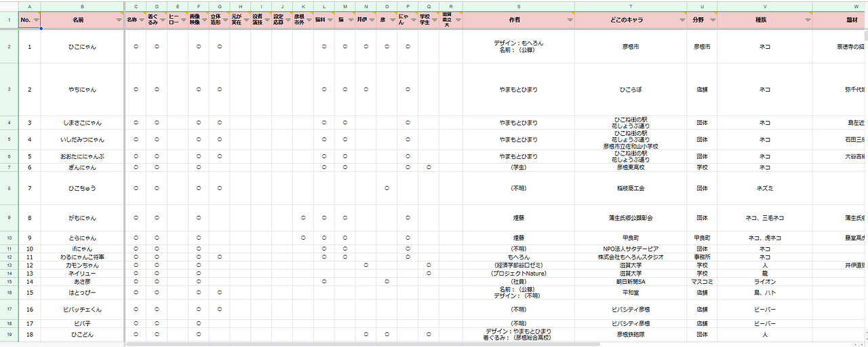Expand the 分野 filter dropdown
The width and height of the screenshot is (868, 347).
tap(711, 20)
